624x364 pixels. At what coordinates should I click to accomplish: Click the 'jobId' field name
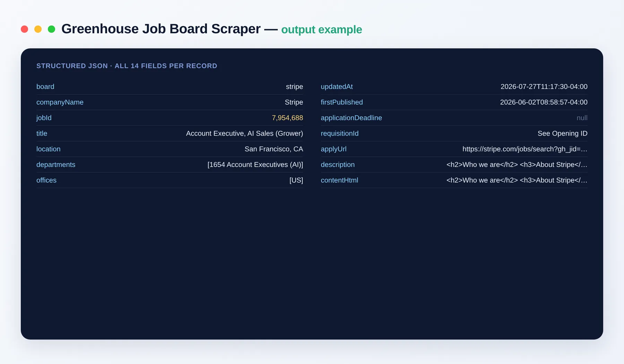tap(44, 118)
